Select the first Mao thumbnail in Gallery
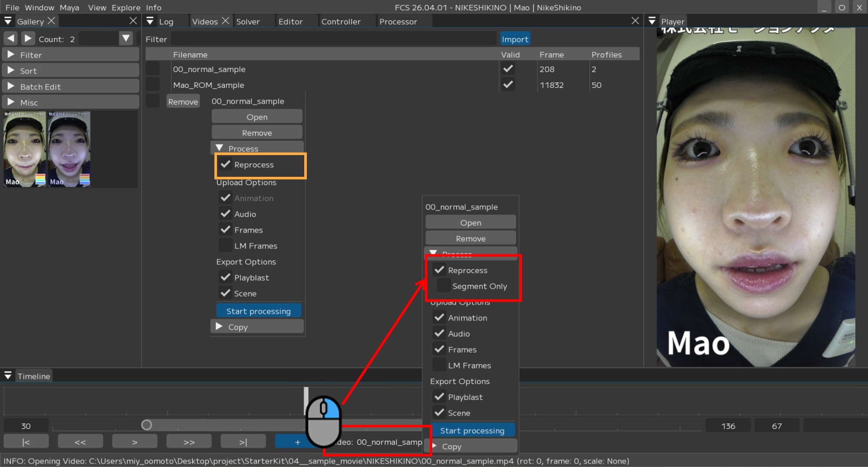 25,149
